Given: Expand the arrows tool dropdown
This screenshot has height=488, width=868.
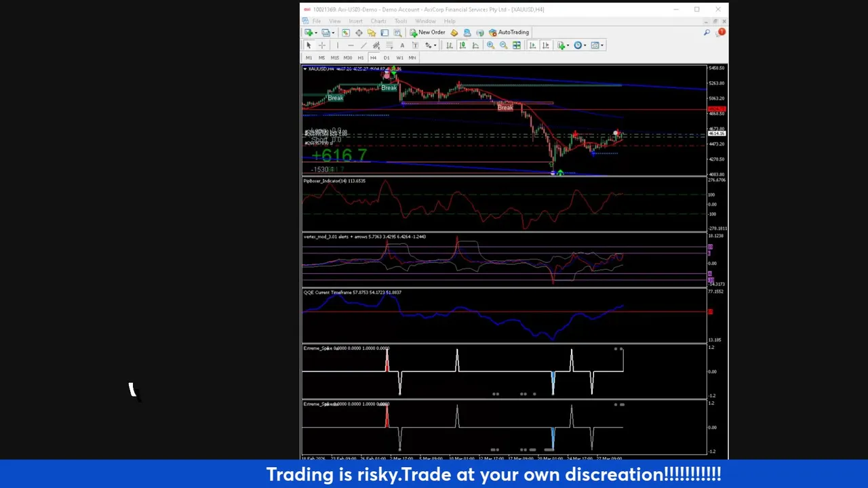Looking at the screenshot, I should [435, 45].
